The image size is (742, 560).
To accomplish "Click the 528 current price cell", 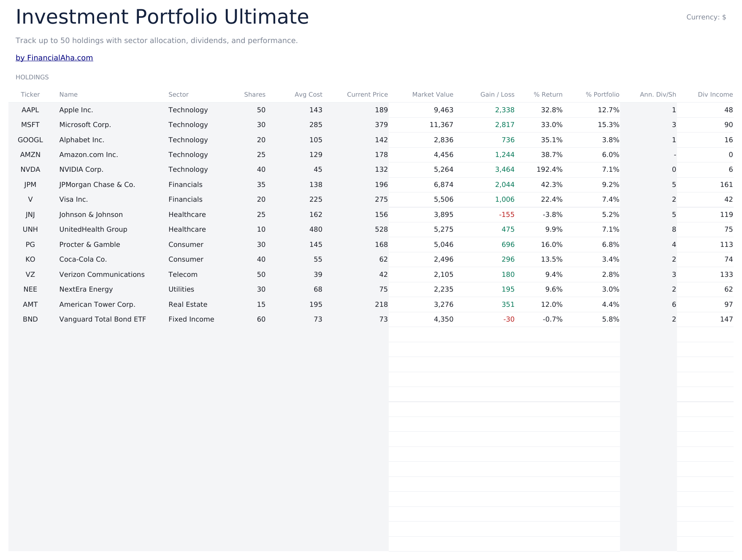I will 381,230.
